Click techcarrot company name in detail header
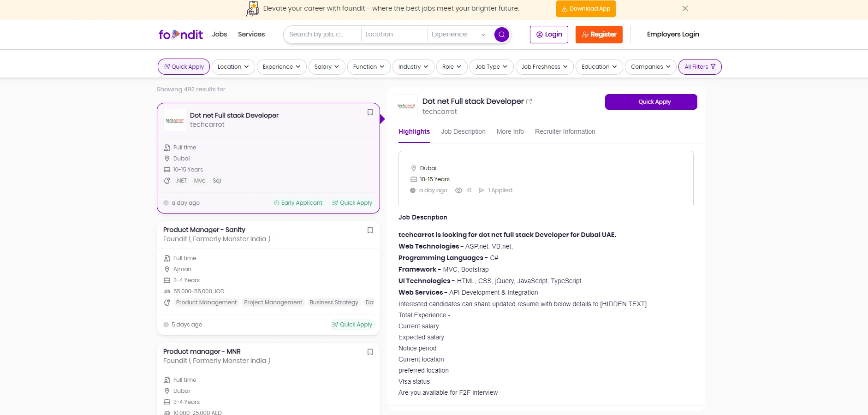 440,112
